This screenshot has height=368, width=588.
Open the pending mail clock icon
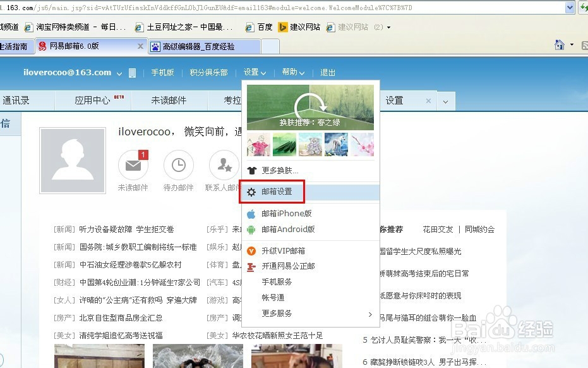coord(179,165)
